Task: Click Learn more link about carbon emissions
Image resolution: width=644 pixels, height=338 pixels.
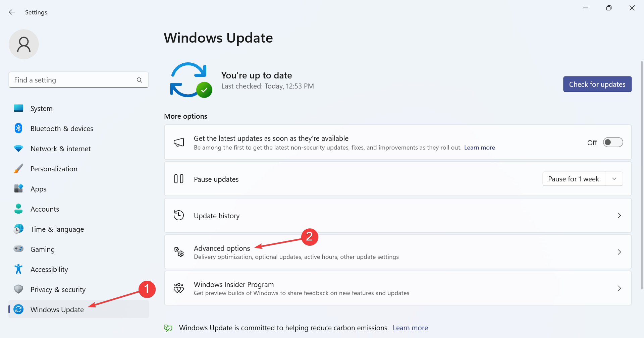Action: point(410,328)
